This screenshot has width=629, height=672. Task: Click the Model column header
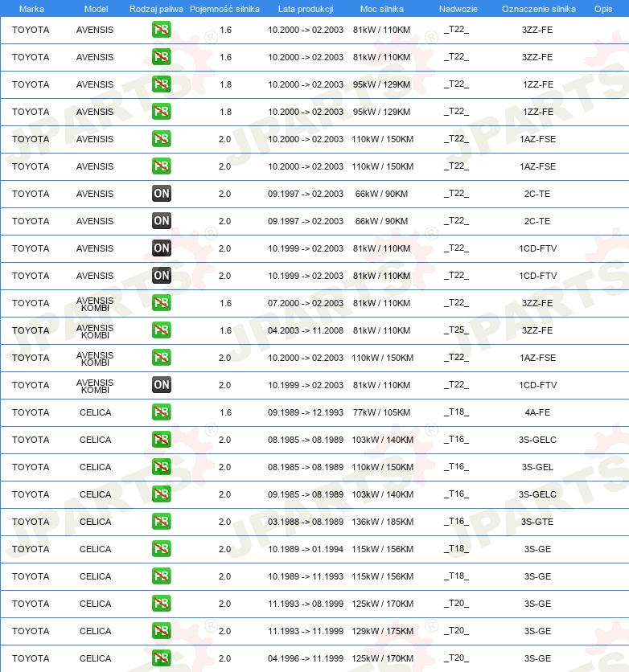click(96, 9)
